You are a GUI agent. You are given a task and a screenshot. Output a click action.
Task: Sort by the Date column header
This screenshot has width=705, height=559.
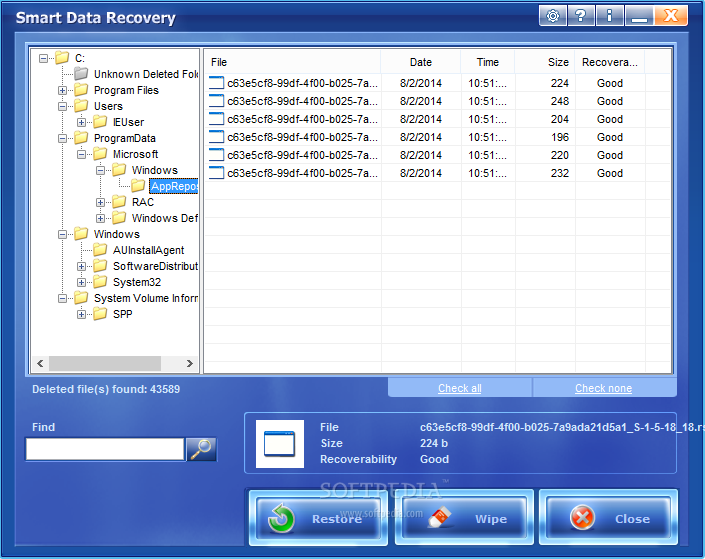421,62
